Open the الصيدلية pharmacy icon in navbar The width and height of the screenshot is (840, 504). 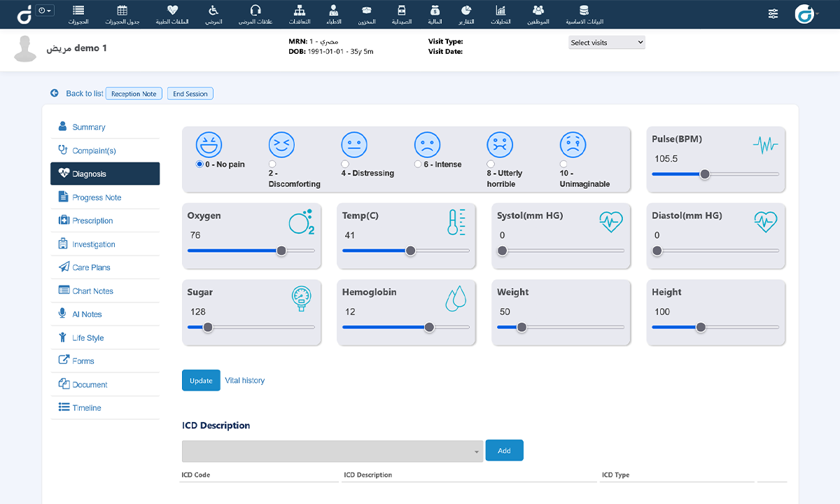click(x=401, y=10)
